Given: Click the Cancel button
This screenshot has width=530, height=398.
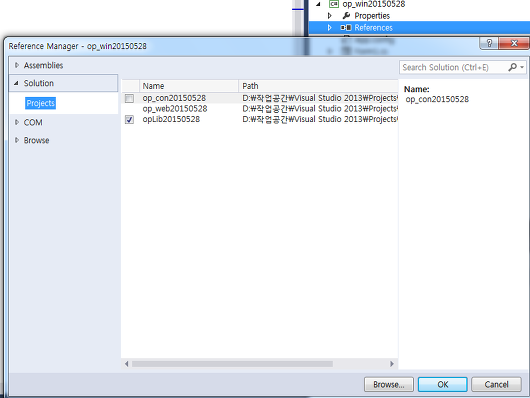Looking at the screenshot, I should 496,384.
